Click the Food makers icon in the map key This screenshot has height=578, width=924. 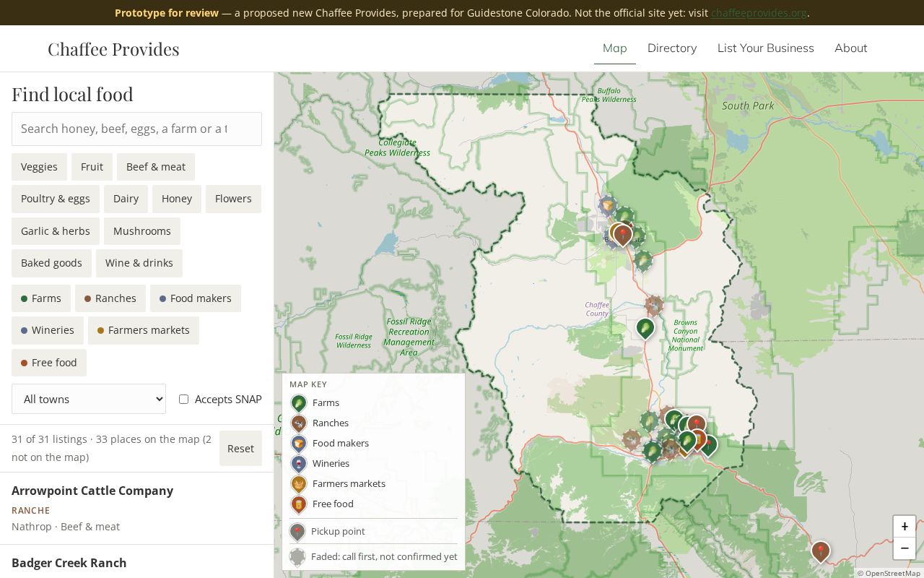tap(298, 444)
